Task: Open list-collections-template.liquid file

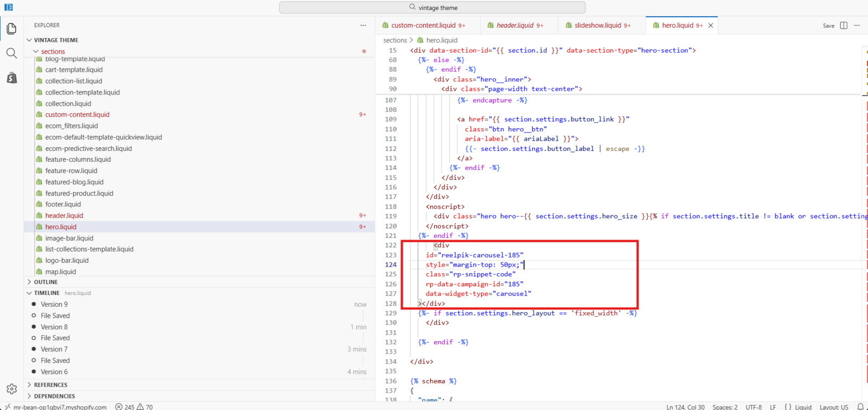Action: click(x=89, y=249)
